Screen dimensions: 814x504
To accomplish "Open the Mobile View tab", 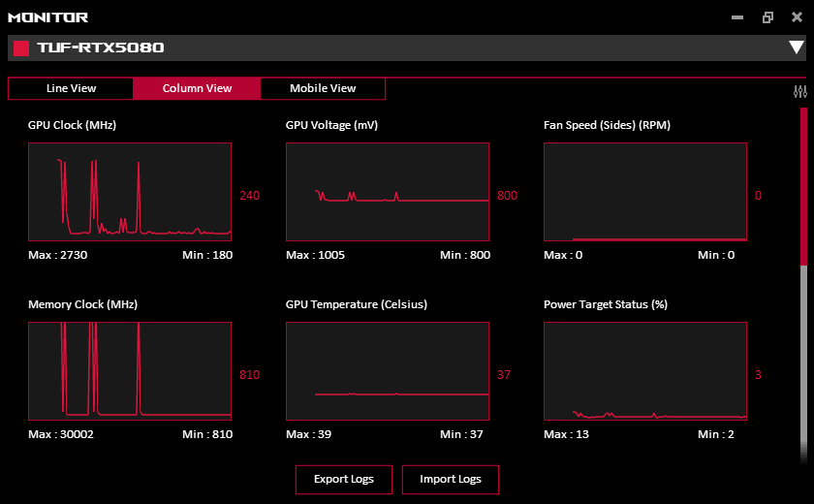I will coord(323,88).
